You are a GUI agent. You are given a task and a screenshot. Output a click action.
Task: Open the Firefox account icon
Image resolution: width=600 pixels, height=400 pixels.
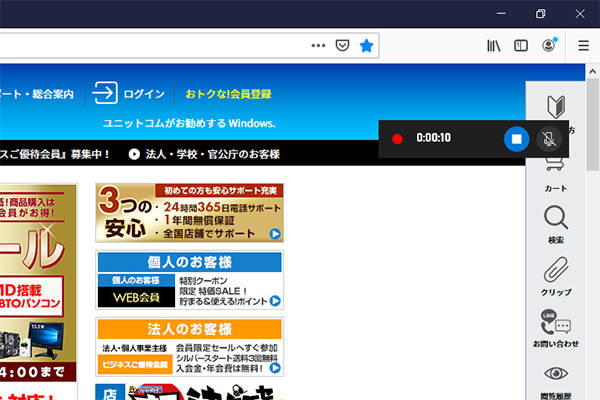(x=549, y=45)
